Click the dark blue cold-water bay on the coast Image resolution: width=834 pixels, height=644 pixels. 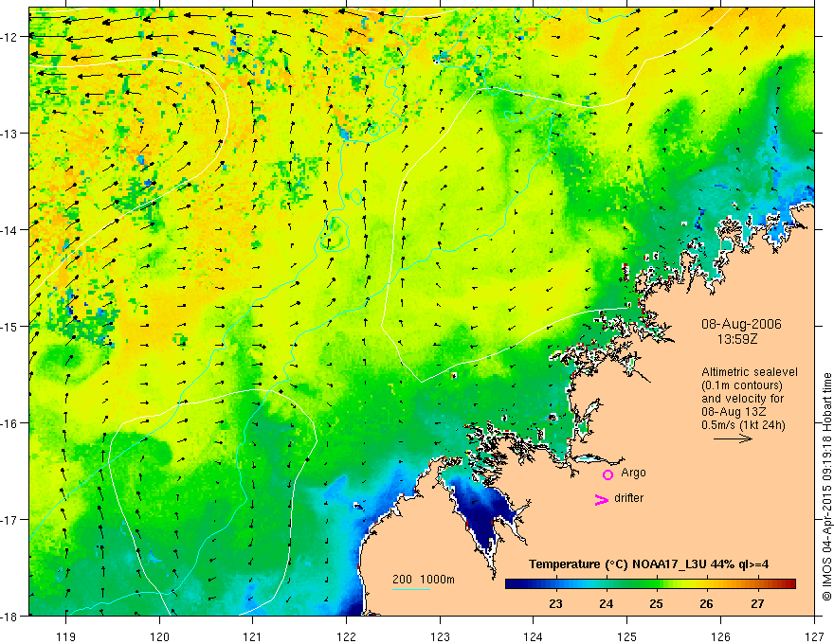click(x=485, y=512)
